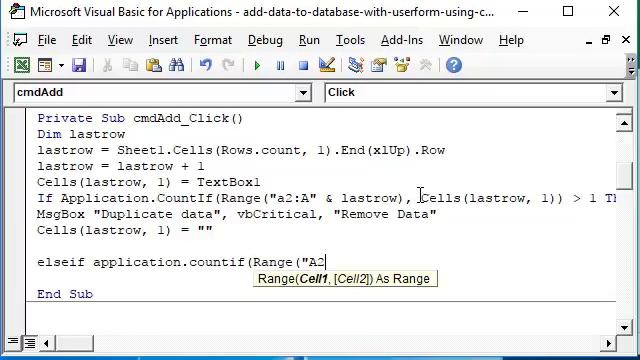Open the Edit menu

coord(82,40)
